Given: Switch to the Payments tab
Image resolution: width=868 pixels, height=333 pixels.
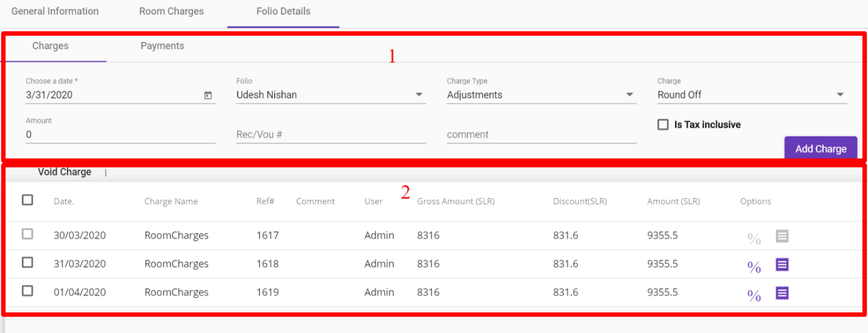Looking at the screenshot, I should [162, 46].
